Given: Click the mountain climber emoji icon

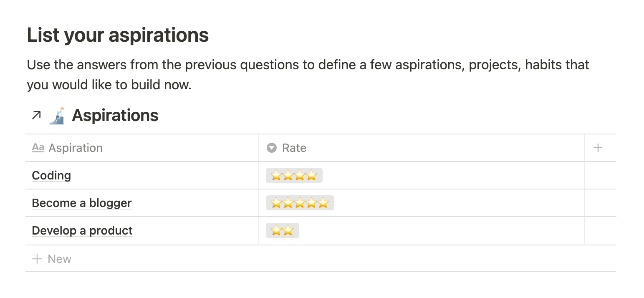Looking at the screenshot, I should click(x=57, y=116).
